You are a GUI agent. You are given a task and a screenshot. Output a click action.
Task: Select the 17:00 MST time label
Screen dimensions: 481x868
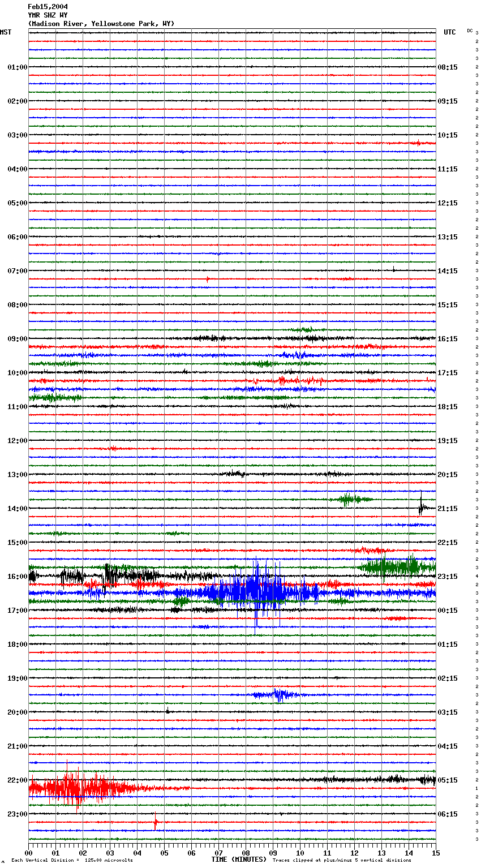18,611
